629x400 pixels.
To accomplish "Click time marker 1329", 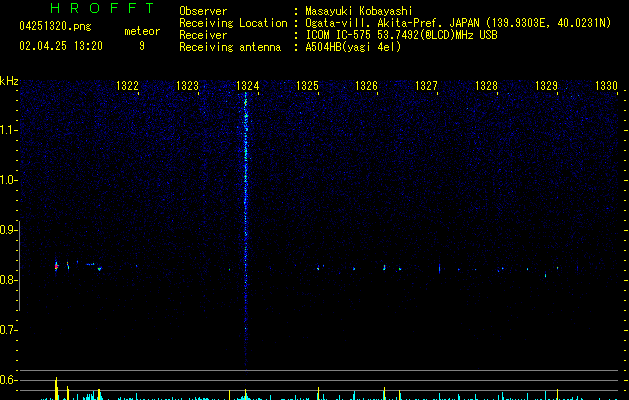I will point(546,86).
